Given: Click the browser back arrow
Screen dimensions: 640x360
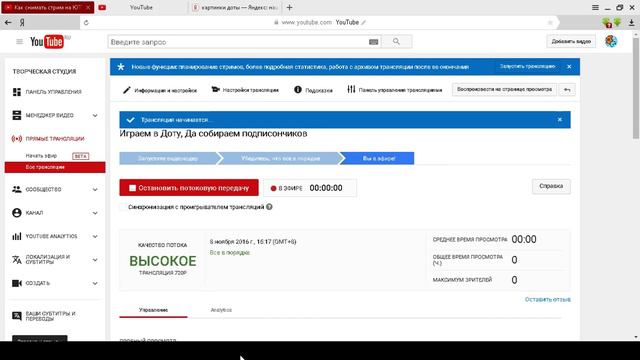Looking at the screenshot, I should point(8,22).
